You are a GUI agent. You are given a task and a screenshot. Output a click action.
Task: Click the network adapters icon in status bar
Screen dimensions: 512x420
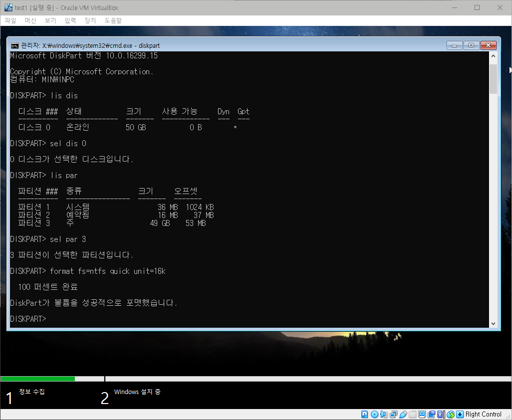click(393, 414)
